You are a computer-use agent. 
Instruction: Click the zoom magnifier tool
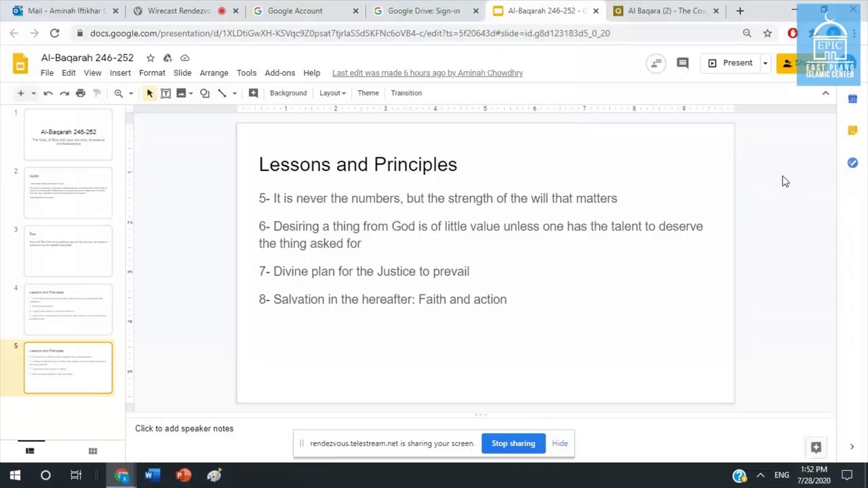(119, 93)
